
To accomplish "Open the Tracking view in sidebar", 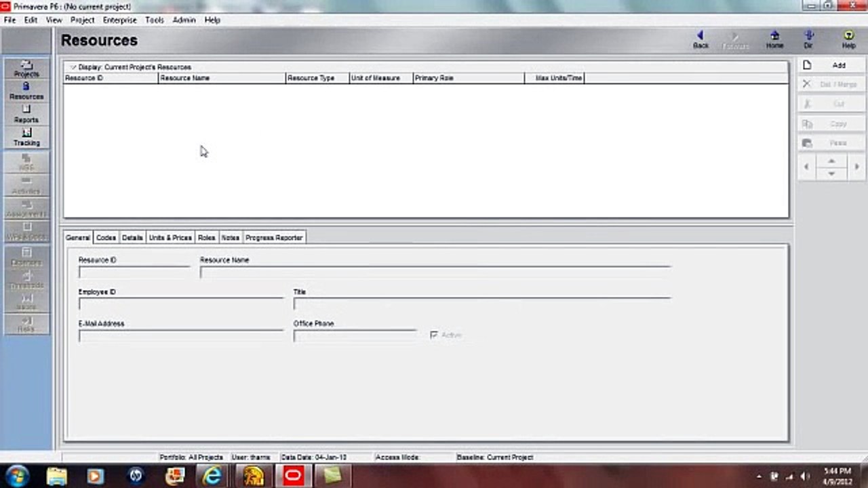I will coord(26,138).
